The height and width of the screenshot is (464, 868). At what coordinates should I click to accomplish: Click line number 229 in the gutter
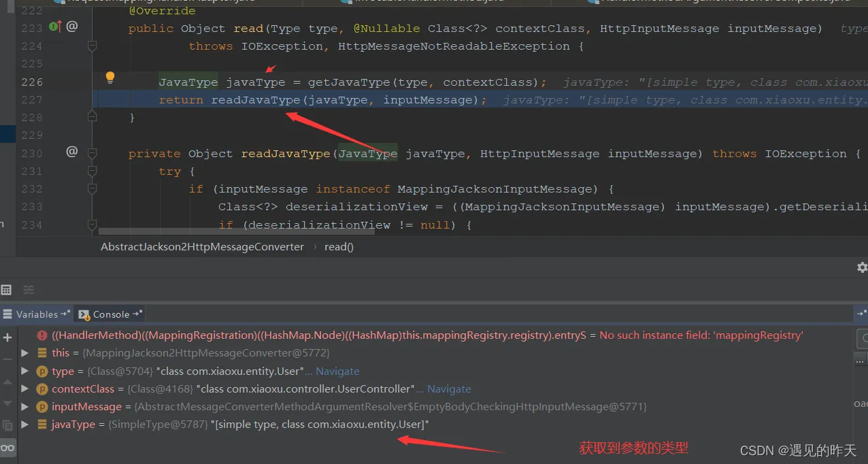click(31, 135)
